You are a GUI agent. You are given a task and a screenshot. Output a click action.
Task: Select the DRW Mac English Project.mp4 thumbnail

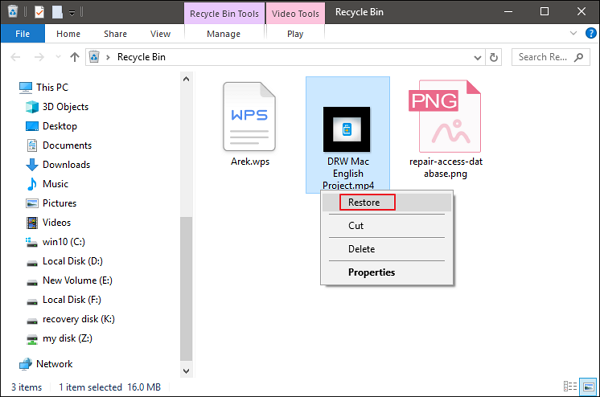tap(347, 129)
